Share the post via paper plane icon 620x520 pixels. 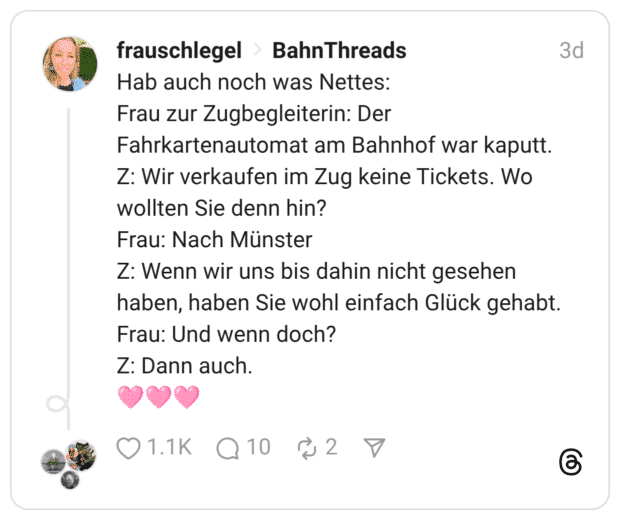[x=375, y=447]
